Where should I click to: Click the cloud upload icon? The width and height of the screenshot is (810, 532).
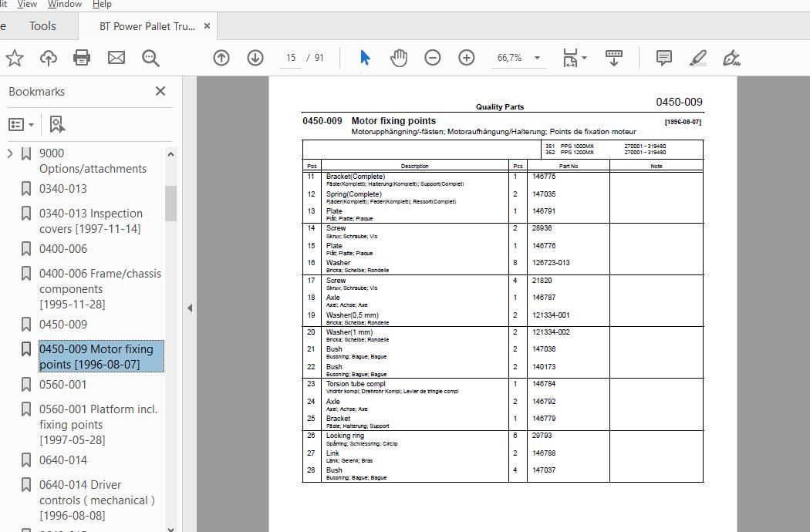click(x=49, y=58)
